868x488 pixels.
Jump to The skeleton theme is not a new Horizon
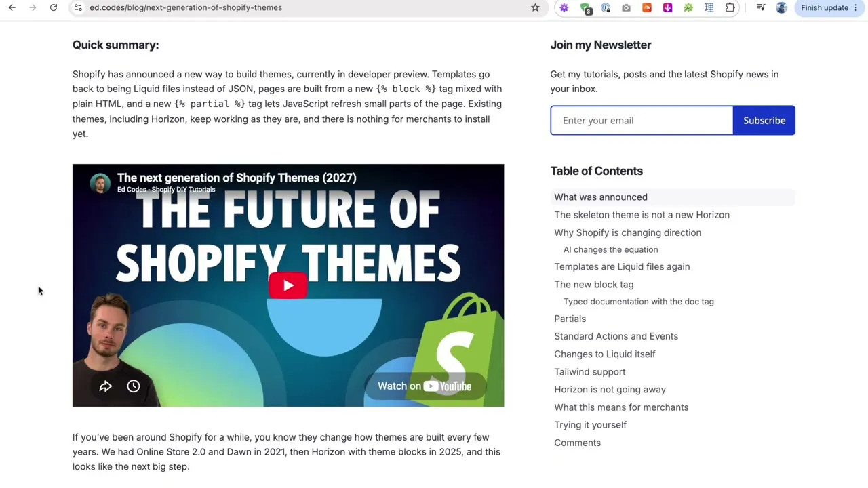[642, 215]
